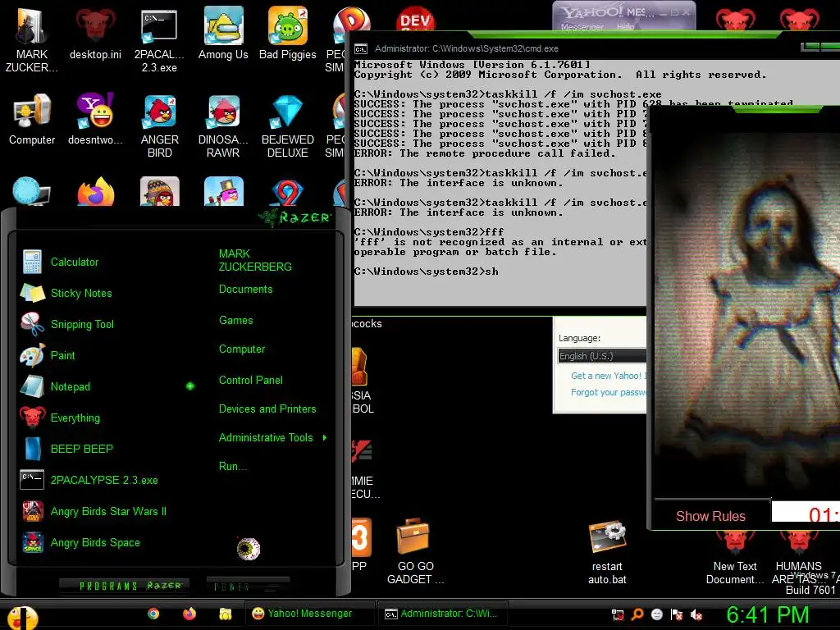Screen dimensions: 840x630
Task: Launch Bad Piggies from the desktop
Action: [288, 34]
